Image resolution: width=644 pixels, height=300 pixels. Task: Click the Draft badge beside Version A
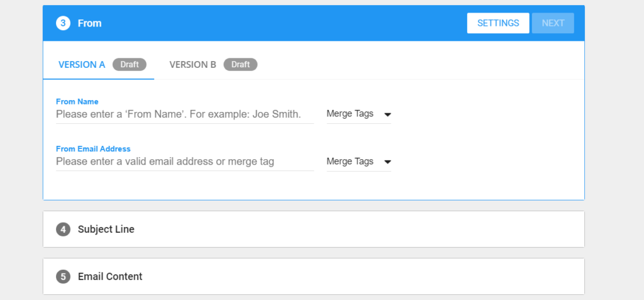click(x=130, y=65)
